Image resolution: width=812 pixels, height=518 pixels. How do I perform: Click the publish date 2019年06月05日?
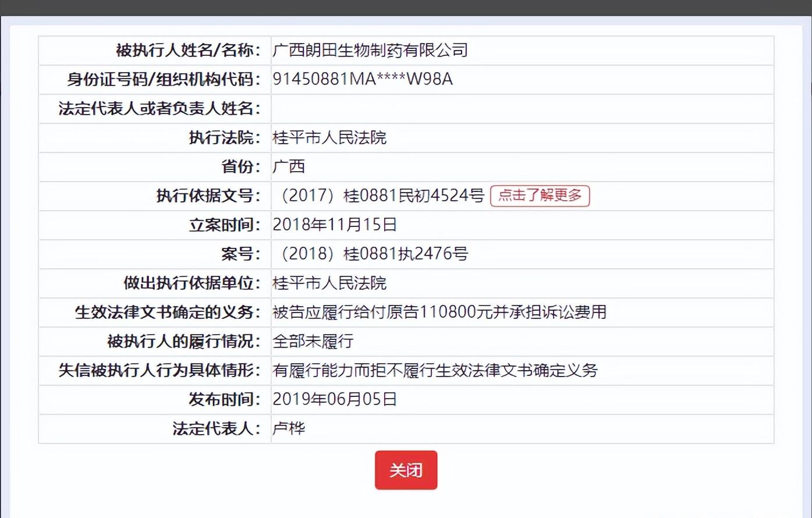click(x=335, y=399)
